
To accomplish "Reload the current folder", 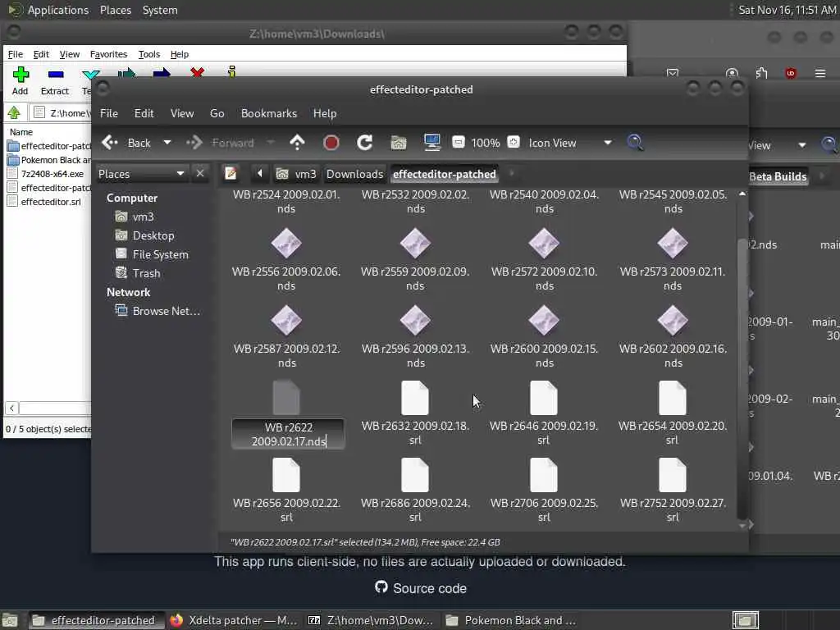I will (364, 143).
